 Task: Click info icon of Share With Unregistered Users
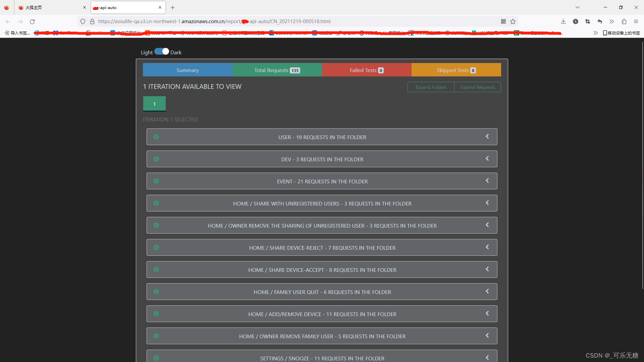pyautogui.click(x=156, y=203)
